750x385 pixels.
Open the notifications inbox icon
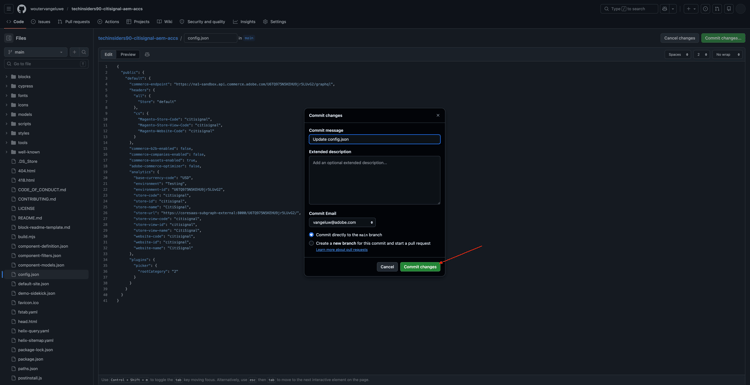[728, 9]
